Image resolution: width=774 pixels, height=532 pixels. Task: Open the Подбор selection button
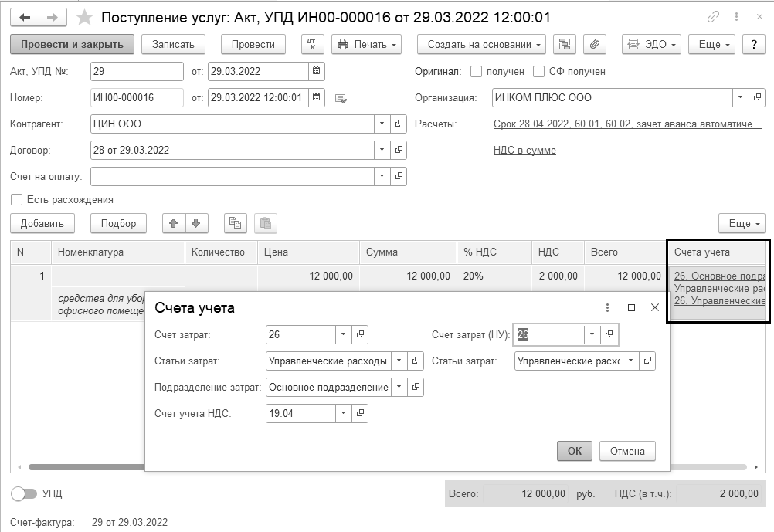[x=118, y=223]
